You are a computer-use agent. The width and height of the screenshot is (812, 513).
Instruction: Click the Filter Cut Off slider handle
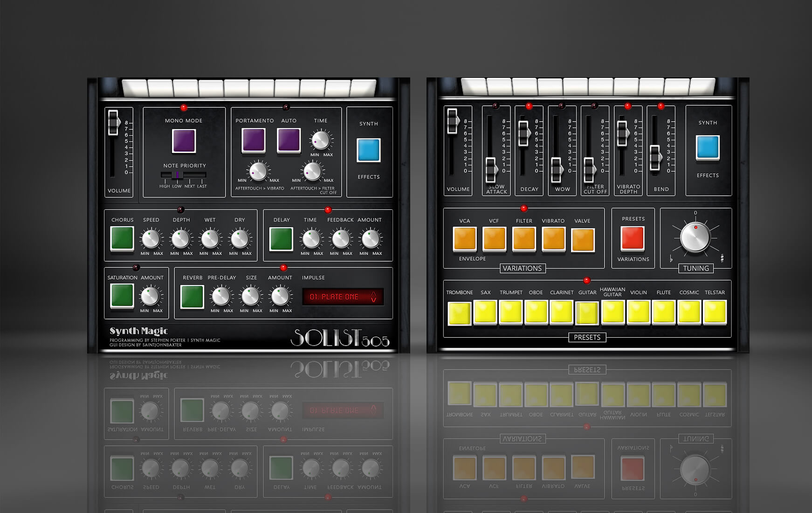pos(589,170)
